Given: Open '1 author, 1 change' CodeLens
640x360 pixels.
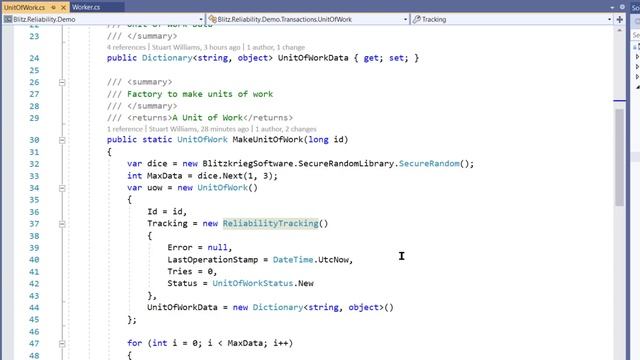Looking at the screenshot, I should [x=276, y=47].
